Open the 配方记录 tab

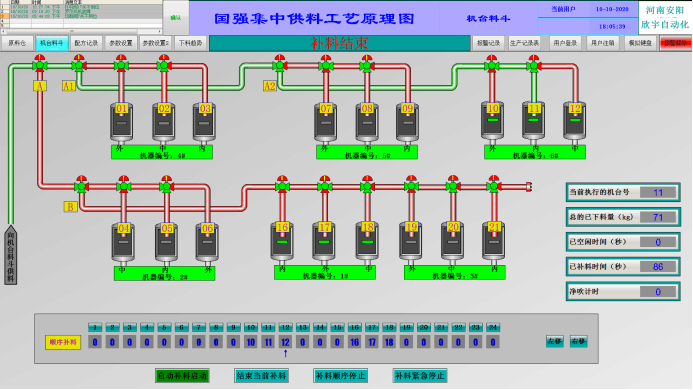(86, 43)
